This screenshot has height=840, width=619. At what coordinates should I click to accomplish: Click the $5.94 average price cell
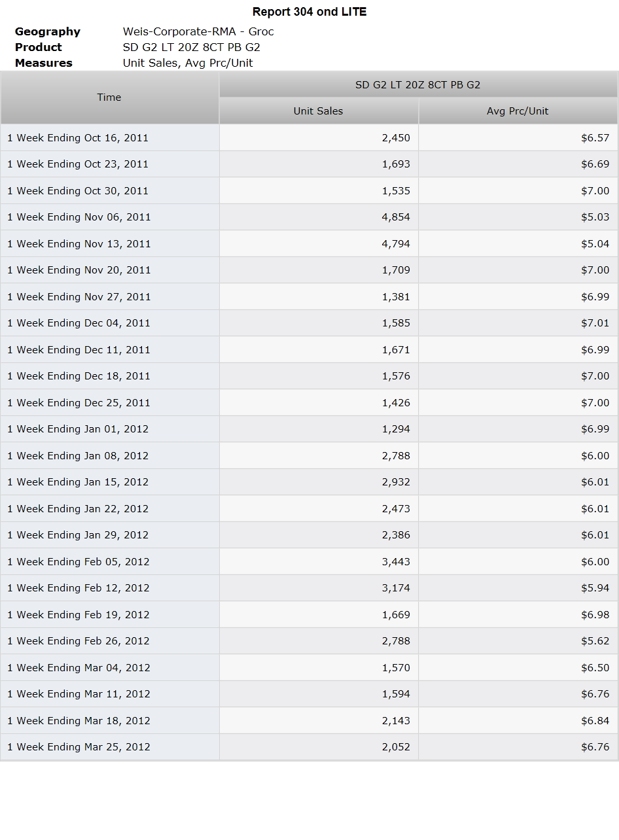pos(518,588)
